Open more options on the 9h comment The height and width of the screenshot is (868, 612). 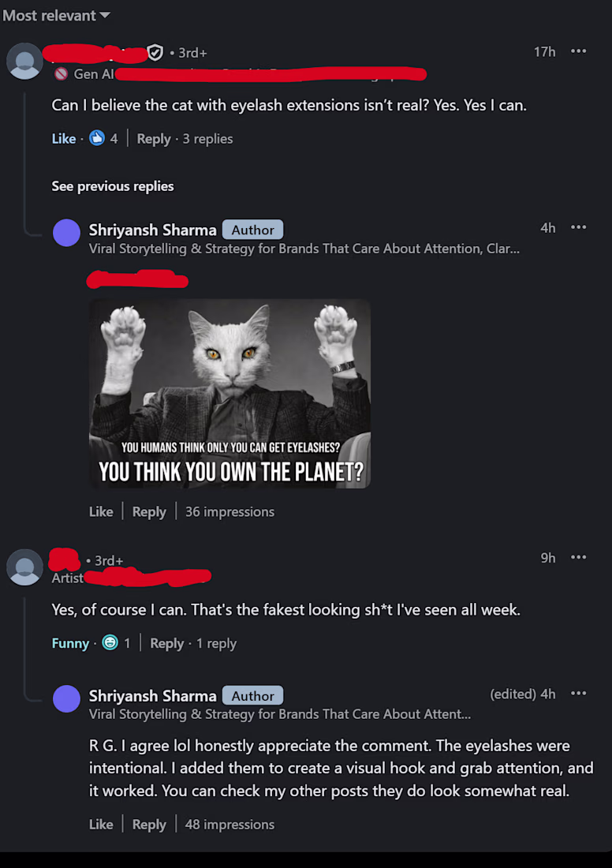tap(578, 557)
